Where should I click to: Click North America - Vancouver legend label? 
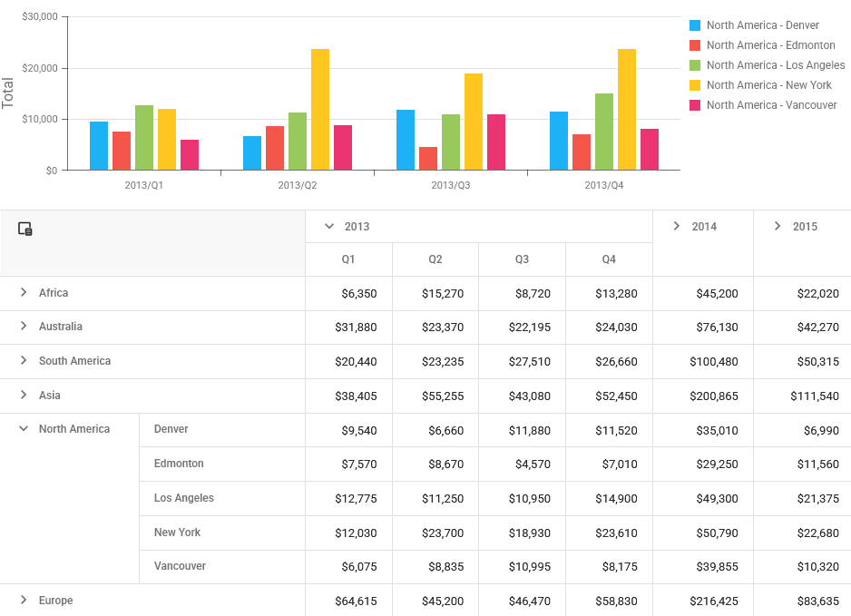pyautogui.click(x=772, y=105)
